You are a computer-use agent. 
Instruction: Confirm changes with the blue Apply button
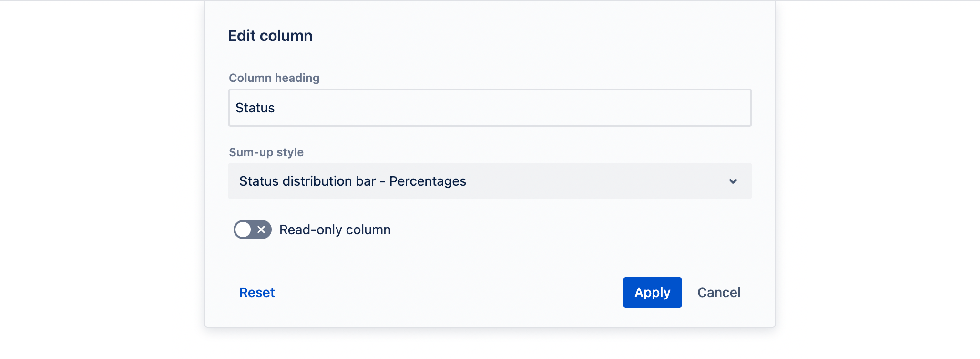(x=653, y=292)
